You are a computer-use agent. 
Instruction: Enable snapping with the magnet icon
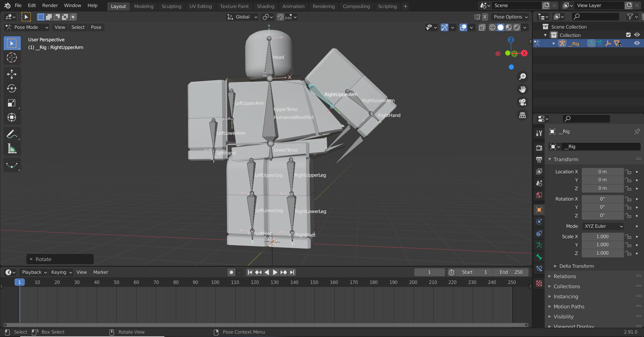pos(280,17)
